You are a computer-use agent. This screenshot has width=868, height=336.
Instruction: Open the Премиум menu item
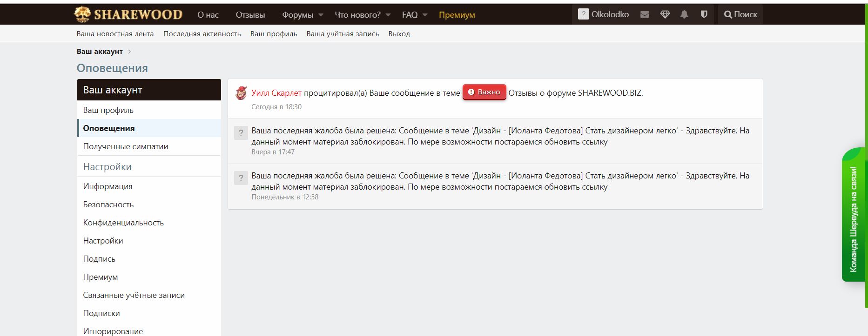pyautogui.click(x=457, y=15)
